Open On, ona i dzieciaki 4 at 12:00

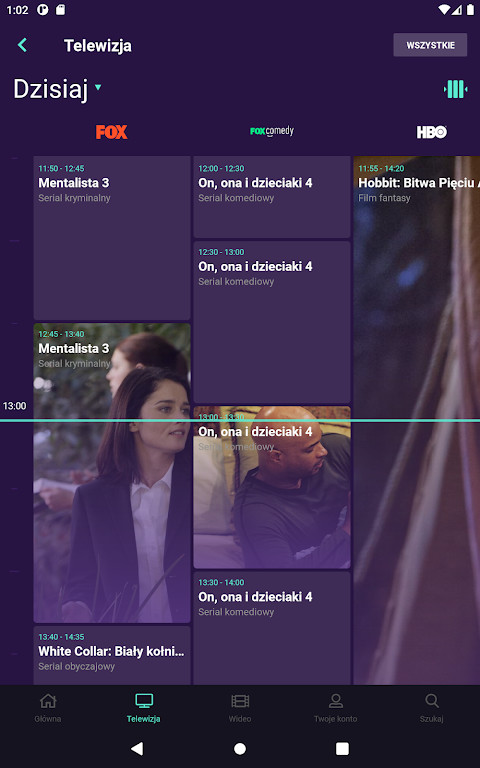pyautogui.click(x=272, y=197)
